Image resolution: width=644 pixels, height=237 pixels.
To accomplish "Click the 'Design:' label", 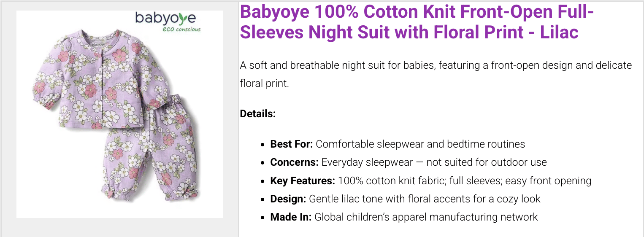I will pos(288,199).
